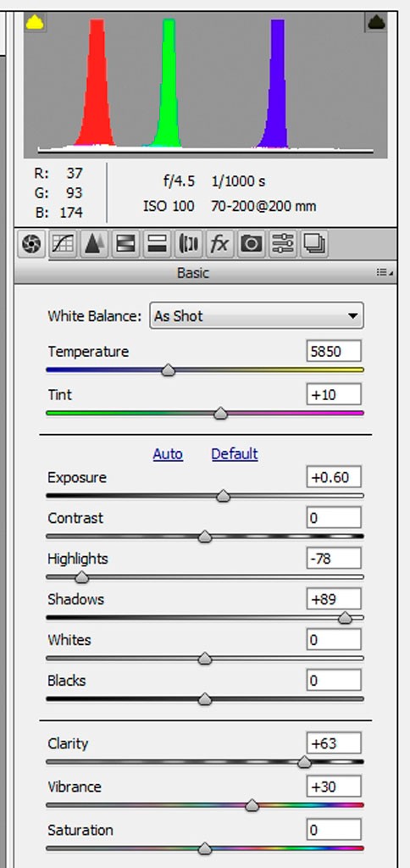The image size is (410, 868).
Task: Open the Basic panel tab icon
Action: [32, 244]
